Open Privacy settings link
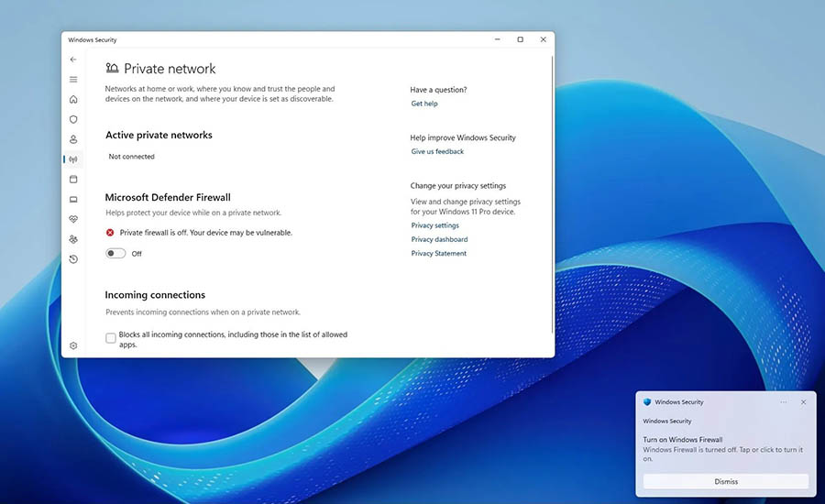 click(x=434, y=225)
